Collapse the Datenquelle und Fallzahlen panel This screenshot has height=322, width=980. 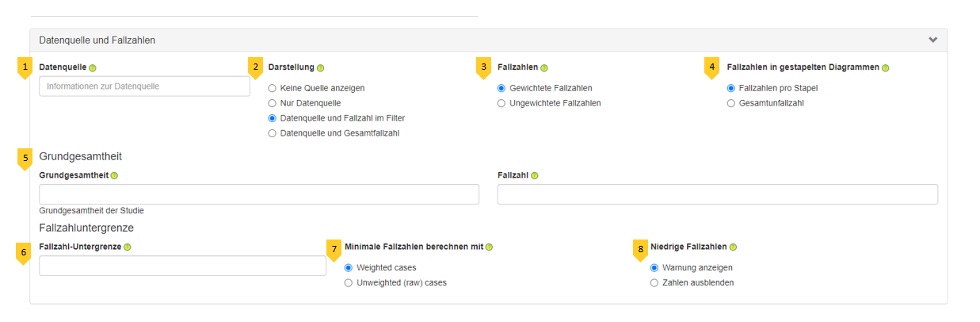coord(932,40)
